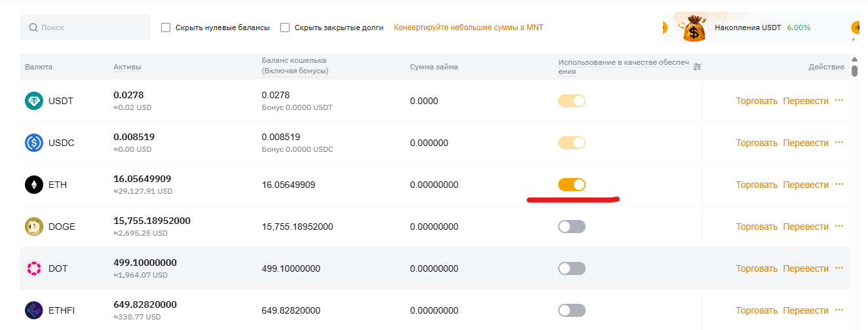Click the USDT savings money bag icon
The image size is (868, 330).
tap(692, 29)
